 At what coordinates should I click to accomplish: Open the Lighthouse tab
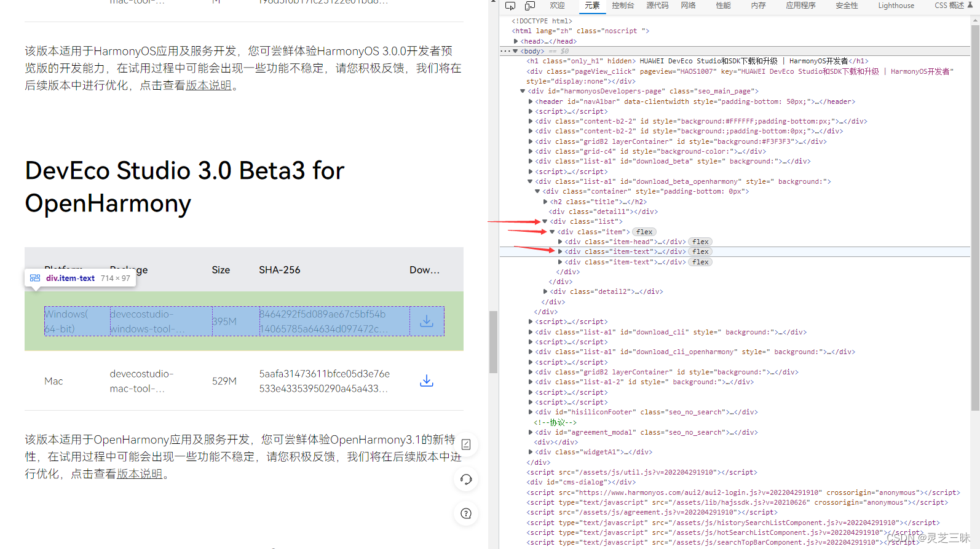tap(896, 6)
